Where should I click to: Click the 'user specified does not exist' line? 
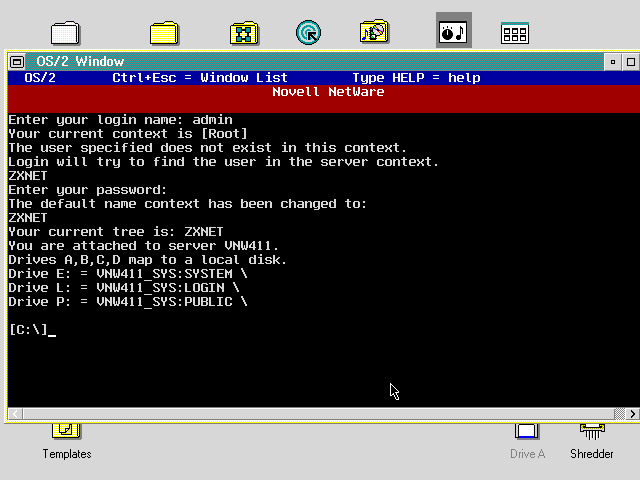tap(207, 148)
